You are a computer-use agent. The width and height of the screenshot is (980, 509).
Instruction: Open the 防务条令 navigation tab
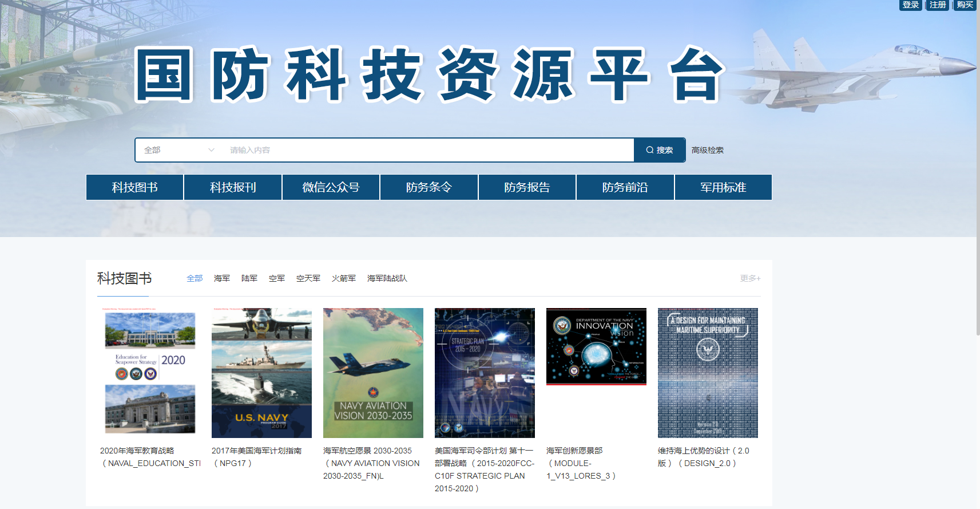429,187
